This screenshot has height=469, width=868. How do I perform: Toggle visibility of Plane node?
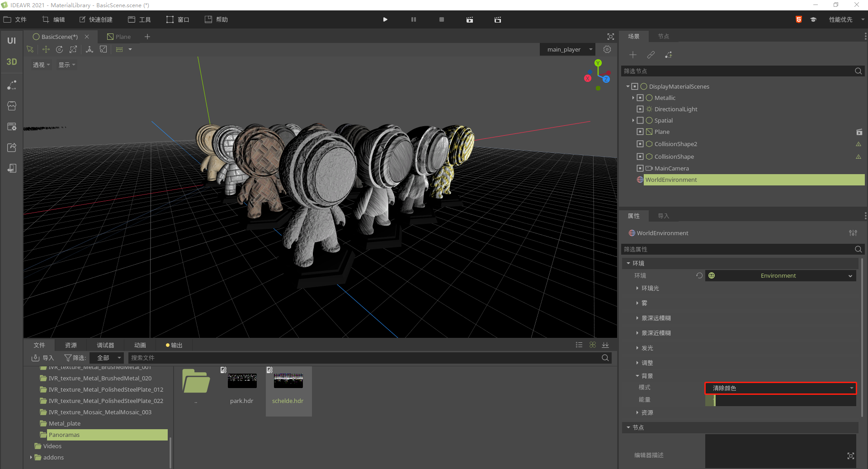pyautogui.click(x=640, y=132)
